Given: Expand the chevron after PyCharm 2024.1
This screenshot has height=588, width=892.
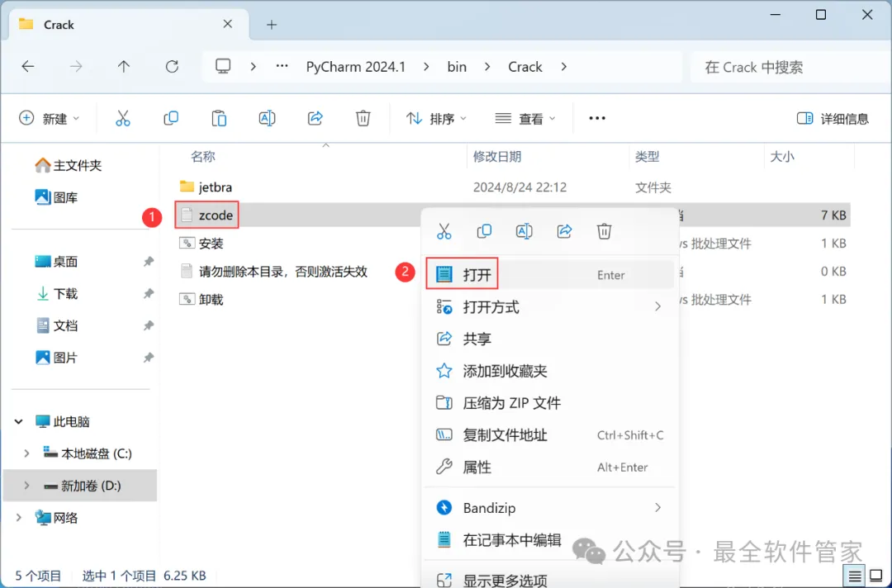Looking at the screenshot, I should tap(426, 67).
